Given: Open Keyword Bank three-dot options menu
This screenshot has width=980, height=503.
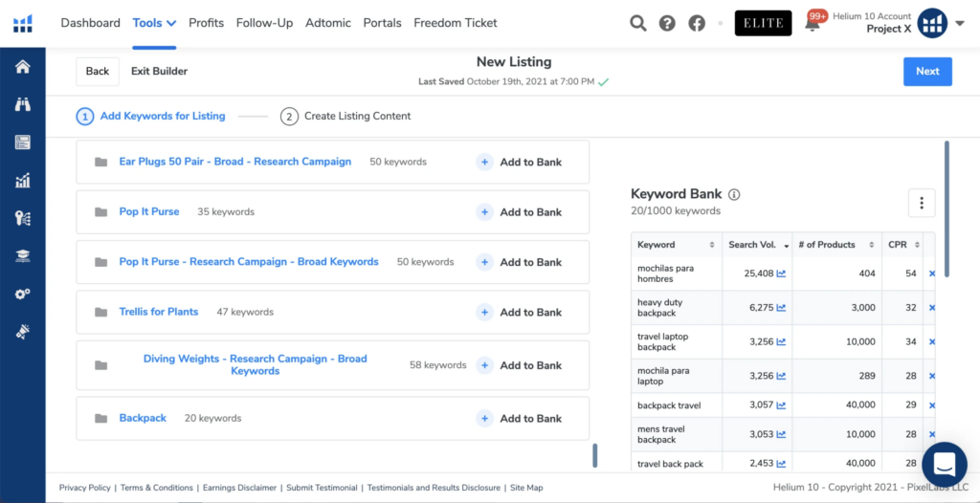Looking at the screenshot, I should click(921, 203).
